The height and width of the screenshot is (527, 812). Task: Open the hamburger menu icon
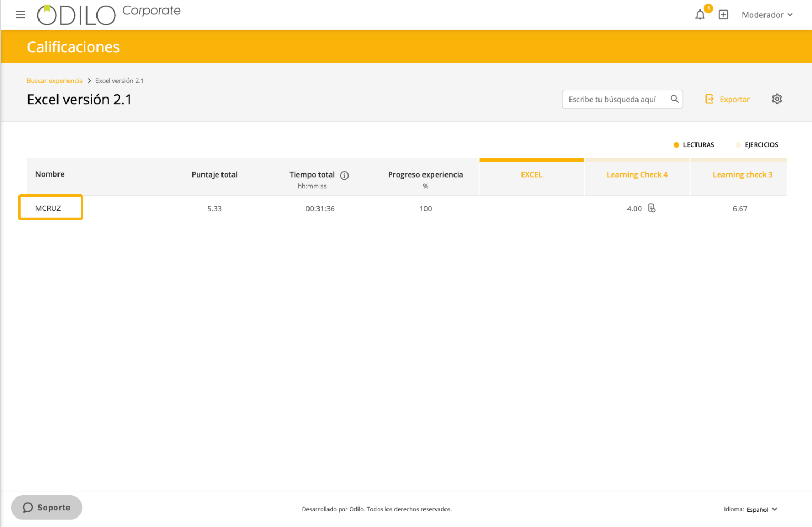[21, 15]
